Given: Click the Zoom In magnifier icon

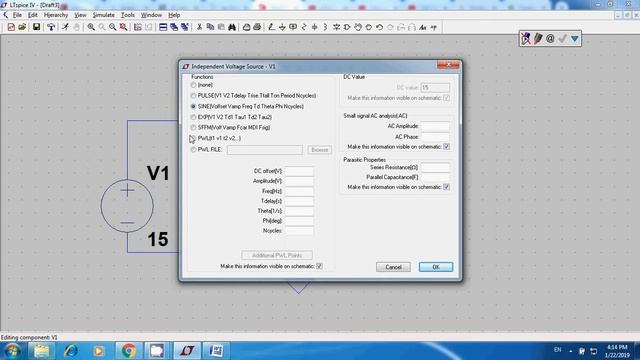Looking at the screenshot, I should click(x=91, y=27).
